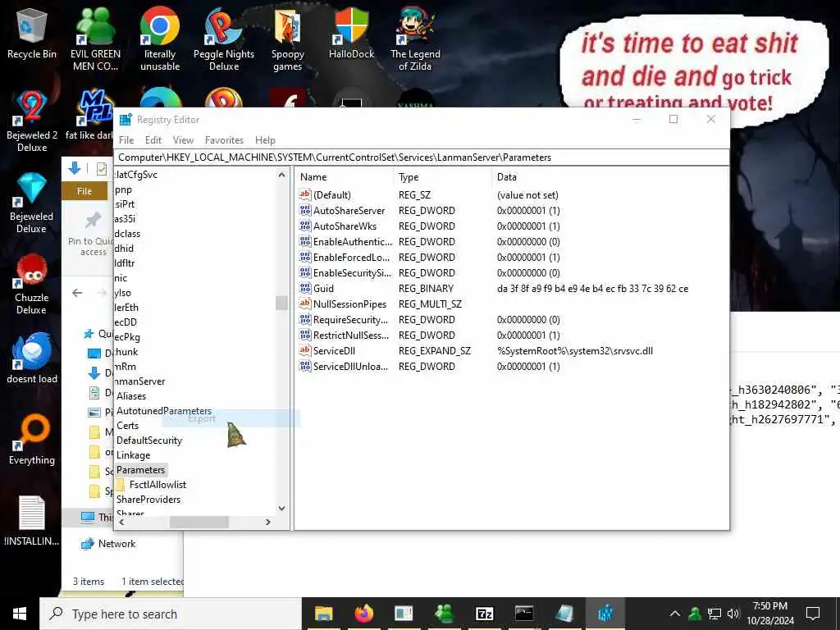
Task: Select the ServiceDllUnloa... value icon
Action: (305, 367)
